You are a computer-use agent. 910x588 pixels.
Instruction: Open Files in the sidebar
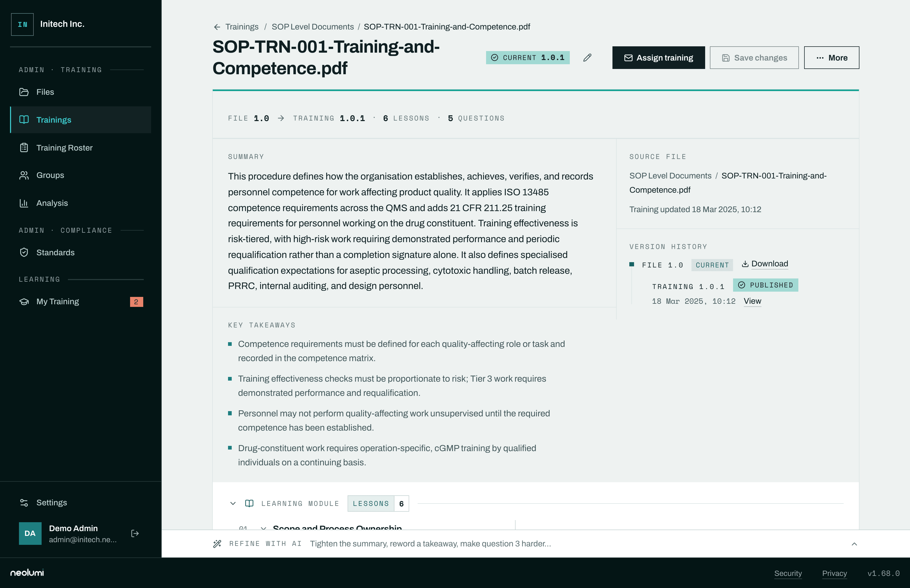81,92
